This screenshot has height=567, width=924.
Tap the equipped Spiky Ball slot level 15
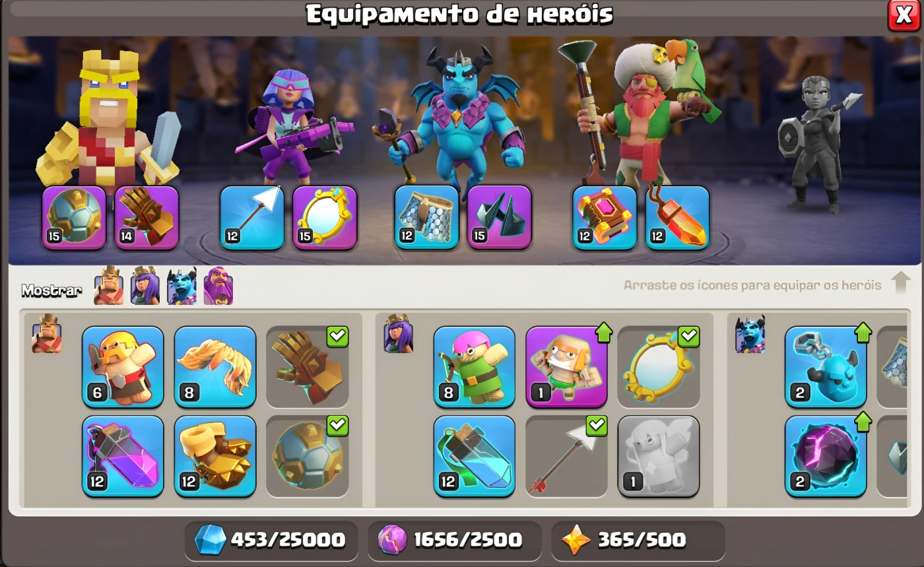[74, 217]
